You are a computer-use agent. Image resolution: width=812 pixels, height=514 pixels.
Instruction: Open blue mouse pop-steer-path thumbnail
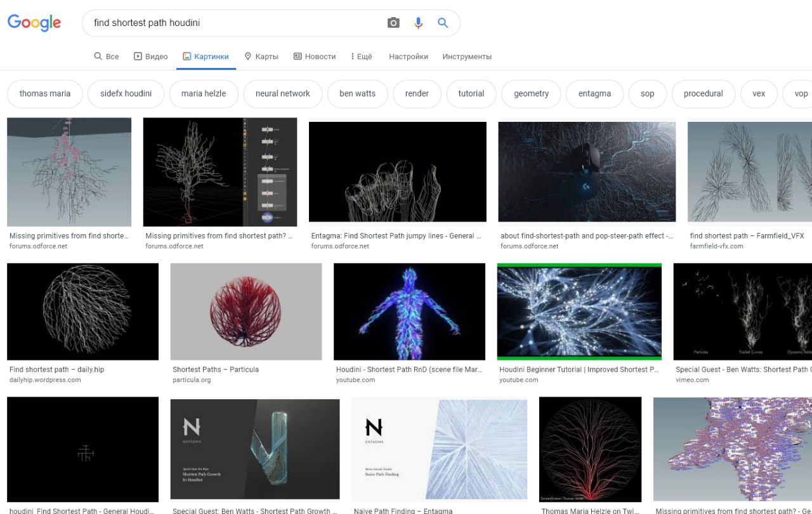click(587, 172)
